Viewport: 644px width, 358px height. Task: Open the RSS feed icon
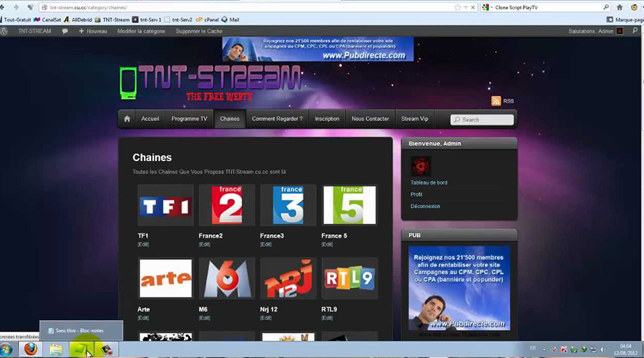pos(496,101)
